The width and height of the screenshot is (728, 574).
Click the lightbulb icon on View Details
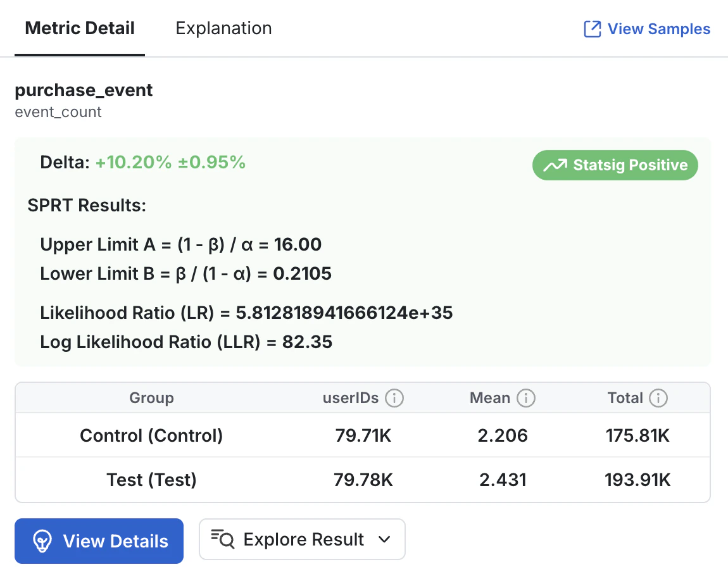(42, 541)
